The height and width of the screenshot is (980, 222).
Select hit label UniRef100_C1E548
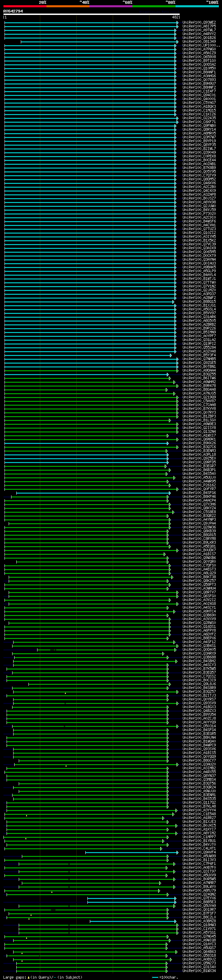199,814
